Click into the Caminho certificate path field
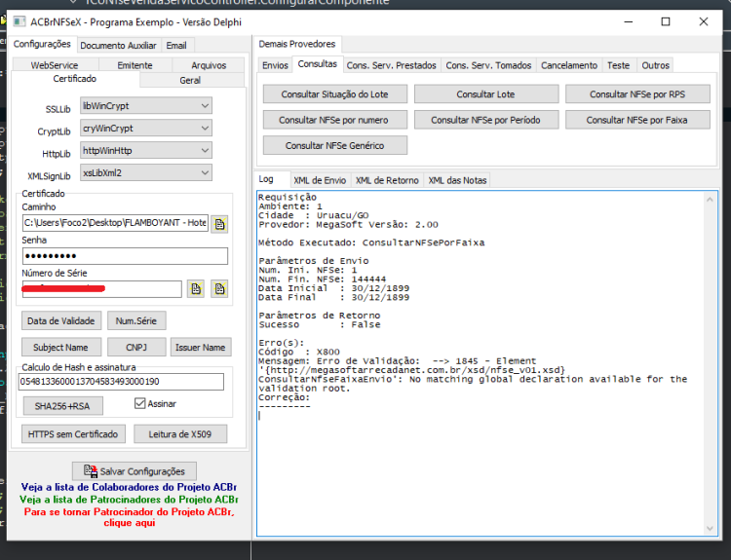The image size is (731, 560). click(115, 223)
